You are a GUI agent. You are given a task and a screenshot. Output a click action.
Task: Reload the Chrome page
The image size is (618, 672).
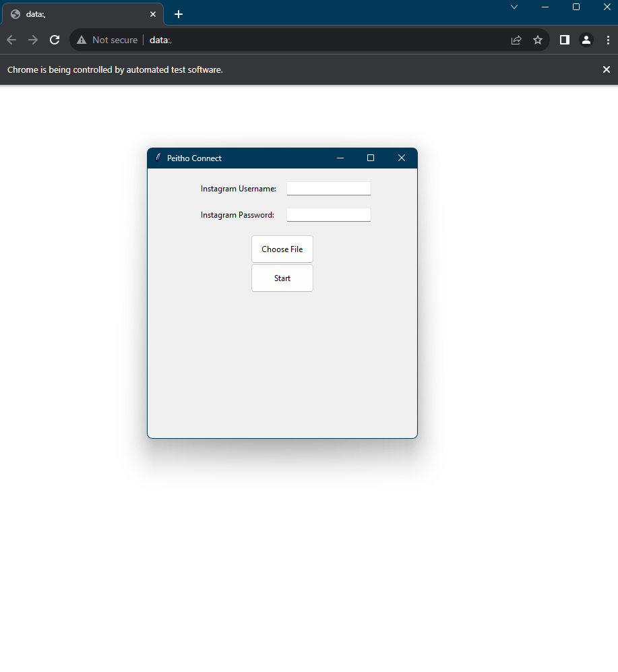[x=55, y=40]
